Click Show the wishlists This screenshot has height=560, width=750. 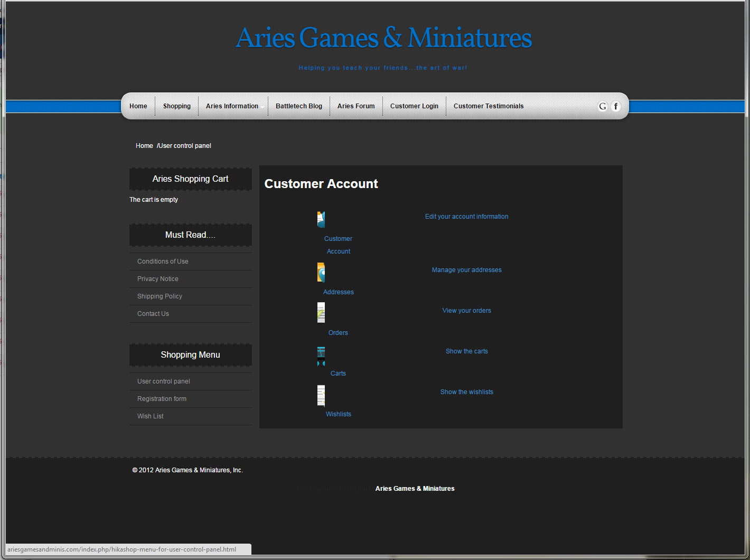(x=467, y=392)
